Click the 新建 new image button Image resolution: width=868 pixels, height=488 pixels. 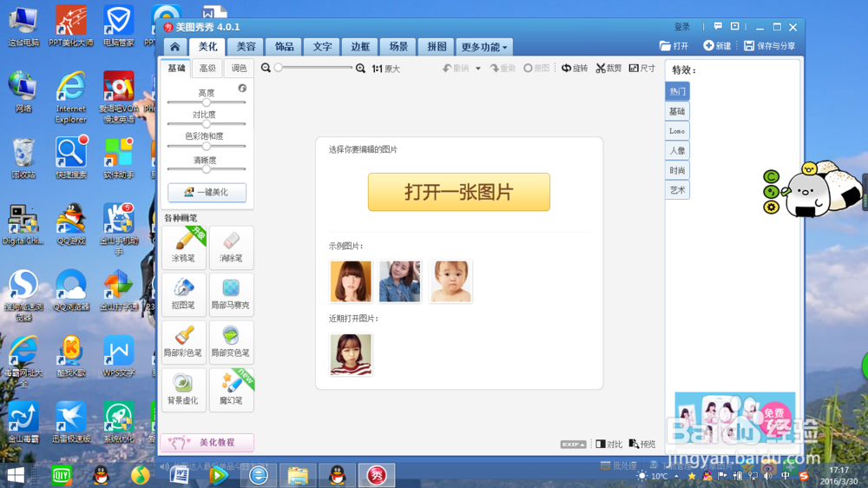[717, 46]
